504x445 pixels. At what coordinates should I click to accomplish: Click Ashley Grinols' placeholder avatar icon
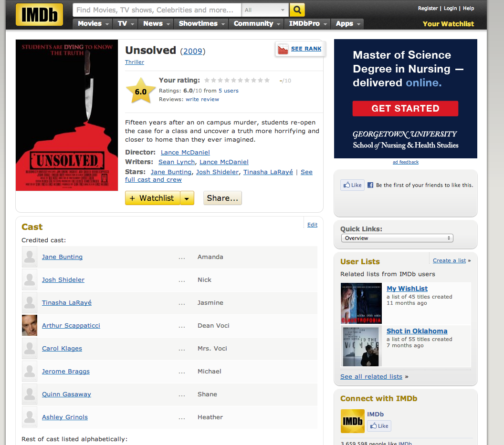(30, 417)
